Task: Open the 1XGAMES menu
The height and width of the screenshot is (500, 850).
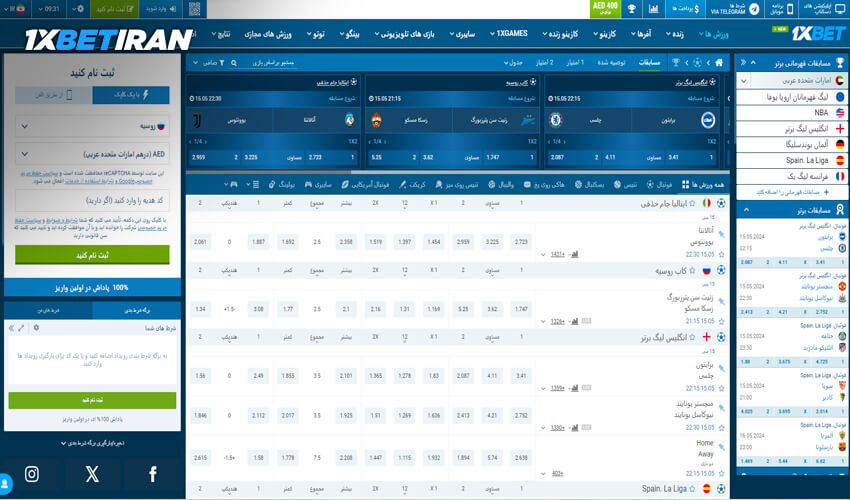Action: (509, 34)
